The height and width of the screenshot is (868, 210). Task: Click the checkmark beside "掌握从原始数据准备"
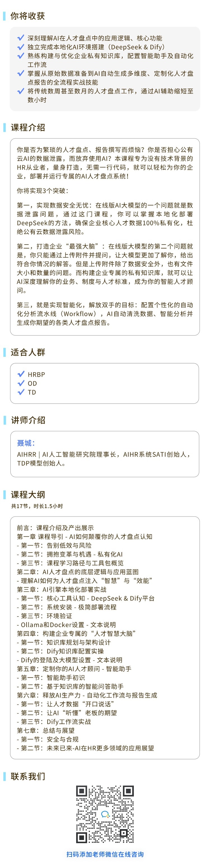click(20, 73)
